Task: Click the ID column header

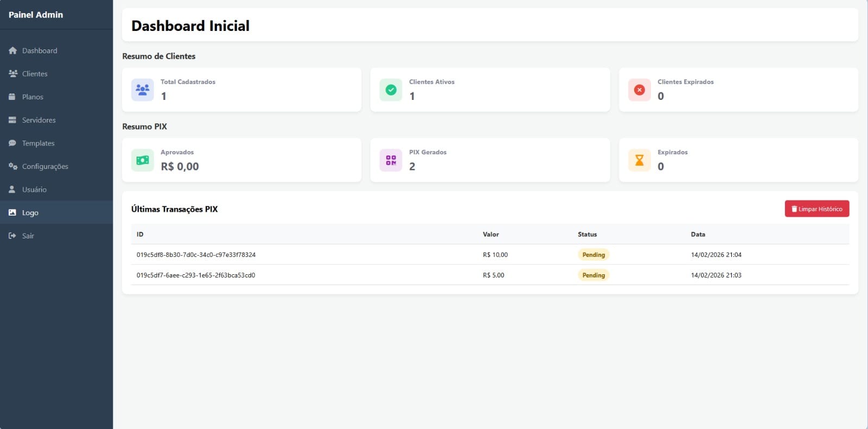Action: pyautogui.click(x=140, y=235)
